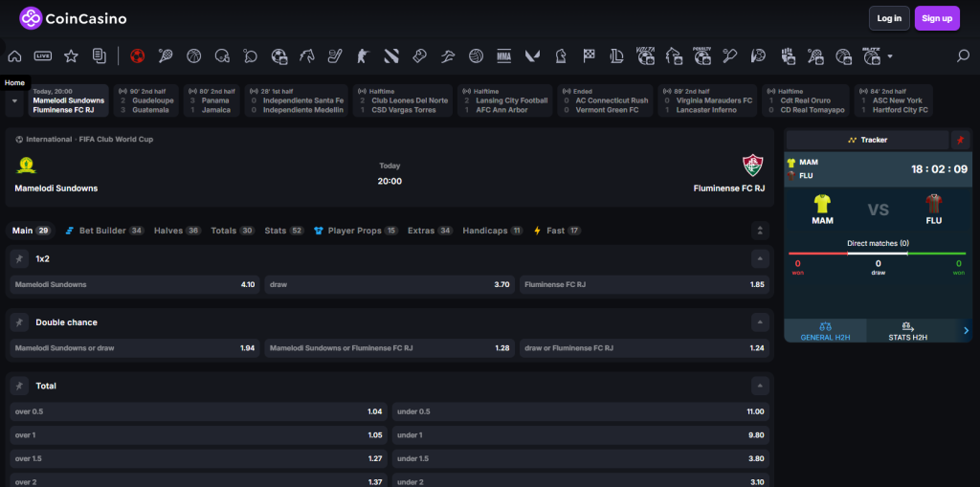Image resolution: width=980 pixels, height=487 pixels.
Task: Open the bet slip documents icon
Action: click(x=99, y=56)
